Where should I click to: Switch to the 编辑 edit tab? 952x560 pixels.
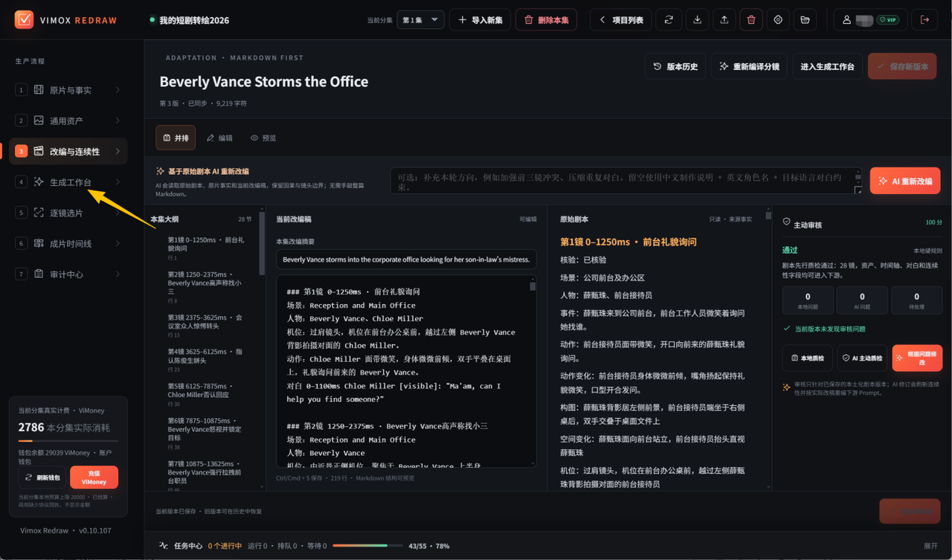pos(219,138)
